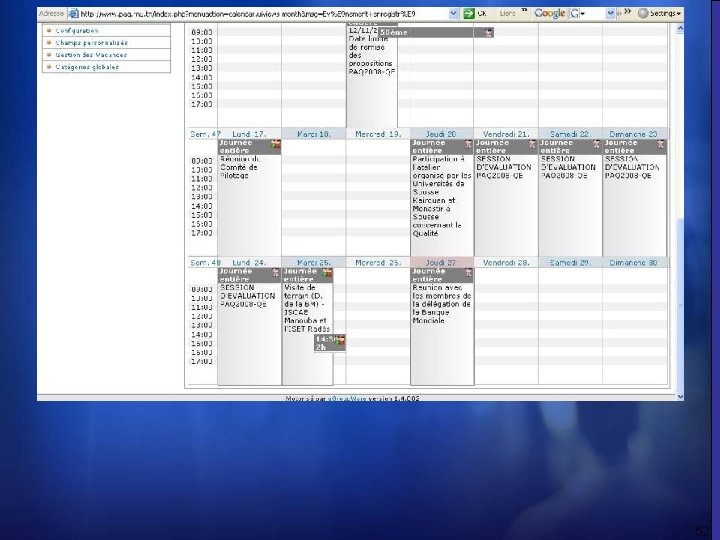
Task: Open the Vendredi 28 day header
Action: pos(506,263)
